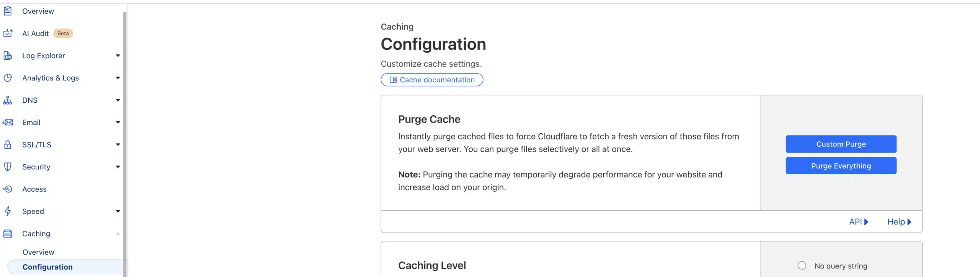The image size is (980, 277).
Task: Click the Access arrow icon in sidebar
Action: (x=8, y=189)
